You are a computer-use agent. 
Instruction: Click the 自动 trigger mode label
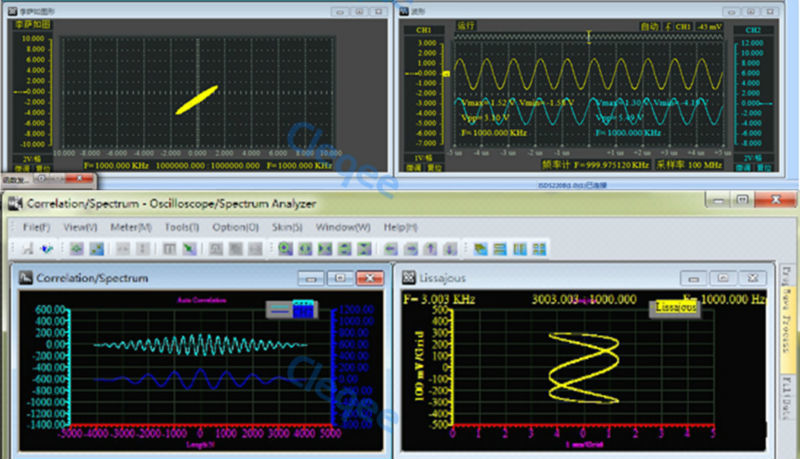[x=649, y=28]
